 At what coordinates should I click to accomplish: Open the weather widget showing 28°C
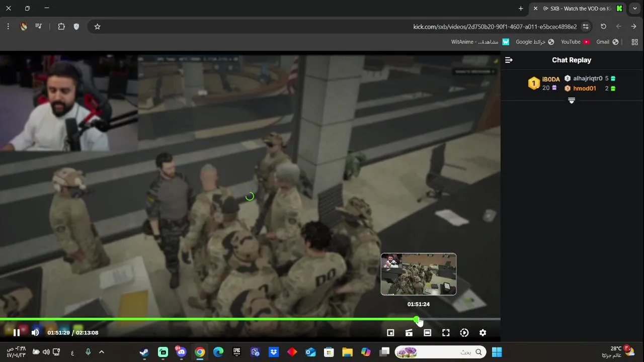point(619,351)
